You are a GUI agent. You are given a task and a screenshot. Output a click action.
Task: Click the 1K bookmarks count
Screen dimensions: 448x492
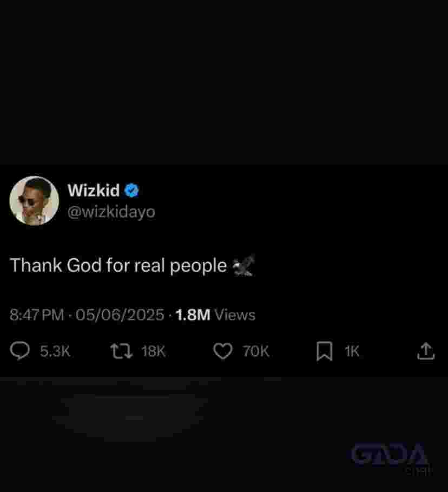352,351
